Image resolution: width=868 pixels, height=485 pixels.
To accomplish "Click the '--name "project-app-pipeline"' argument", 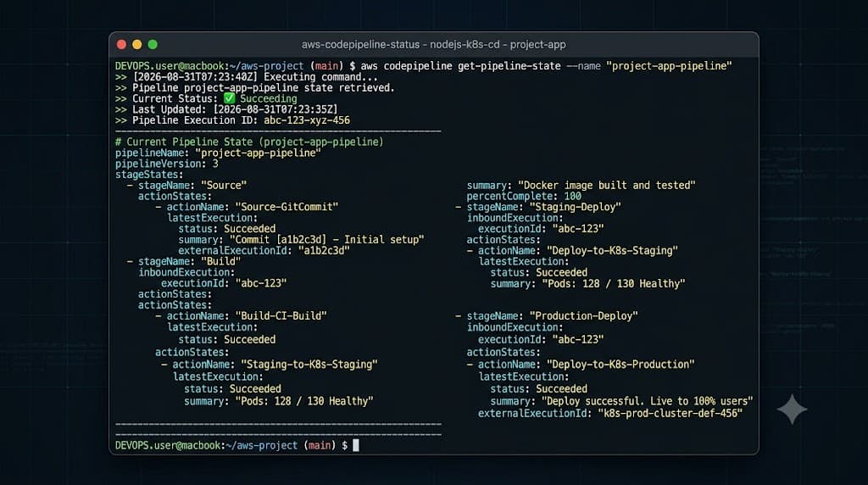I will click(649, 66).
